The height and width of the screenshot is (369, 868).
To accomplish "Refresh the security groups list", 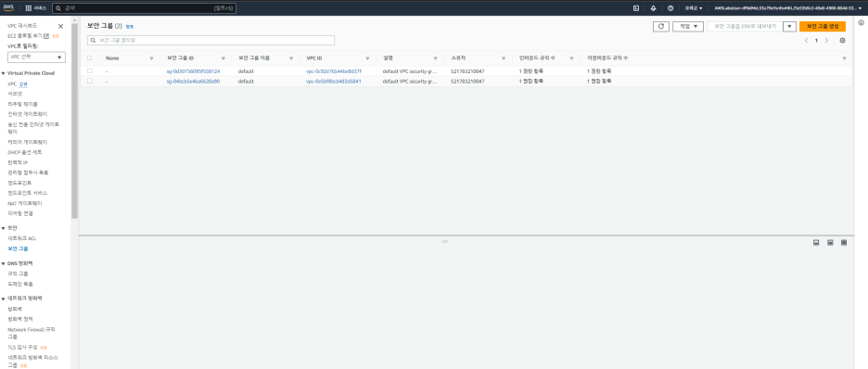I will click(660, 26).
